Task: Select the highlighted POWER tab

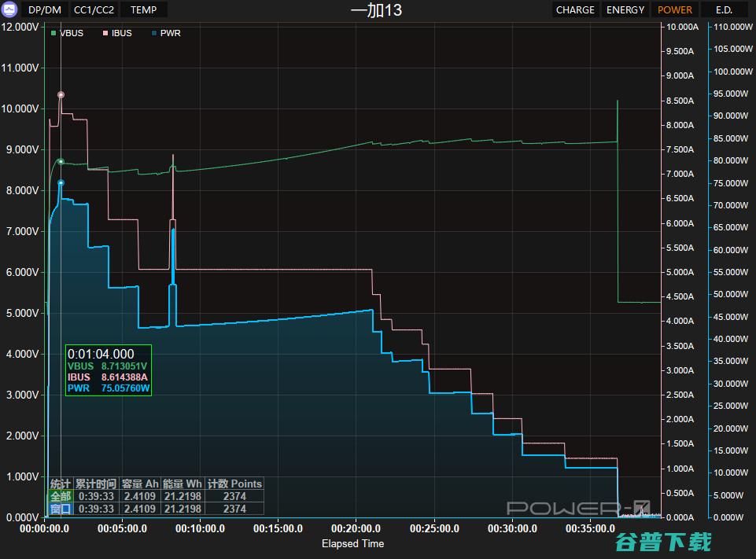Action: [x=675, y=9]
